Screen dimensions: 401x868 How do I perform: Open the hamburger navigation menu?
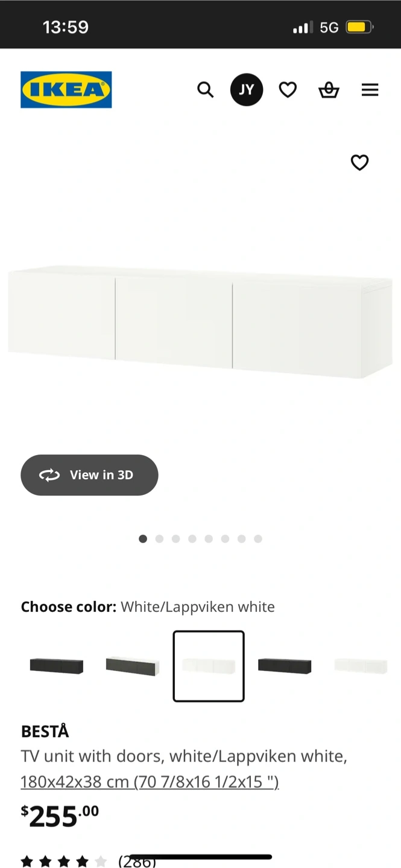pyautogui.click(x=370, y=90)
